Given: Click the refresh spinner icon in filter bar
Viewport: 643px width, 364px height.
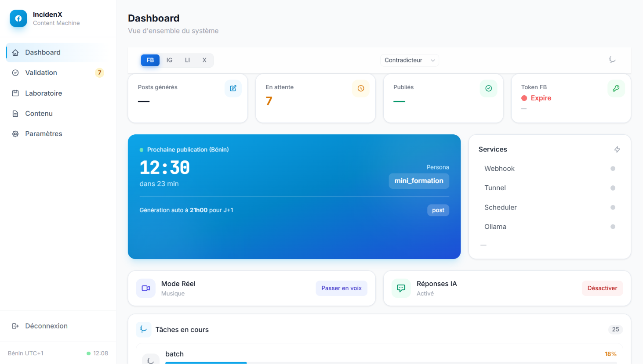Looking at the screenshot, I should [x=612, y=60].
